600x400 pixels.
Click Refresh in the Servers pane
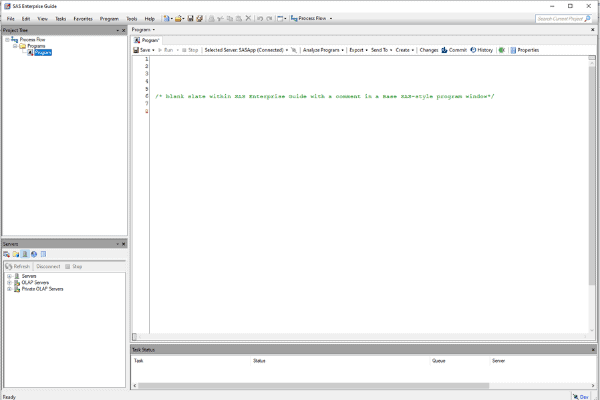(x=18, y=266)
